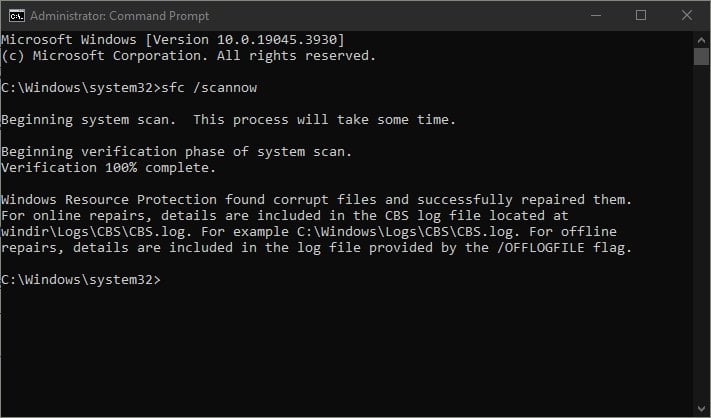
Task: Click the '/OFFLOGFILE' flag text
Action: pyautogui.click(x=541, y=248)
